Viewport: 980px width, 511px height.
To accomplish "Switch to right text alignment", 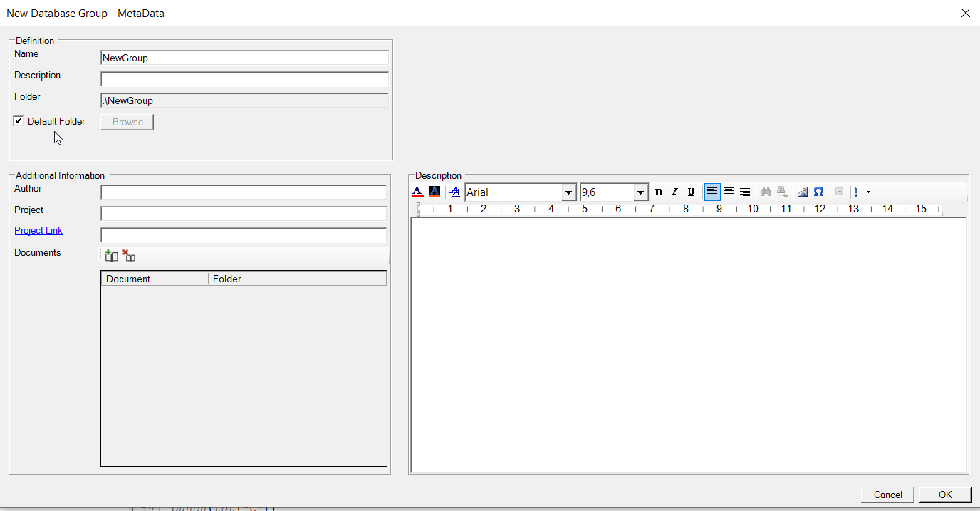I will click(745, 192).
